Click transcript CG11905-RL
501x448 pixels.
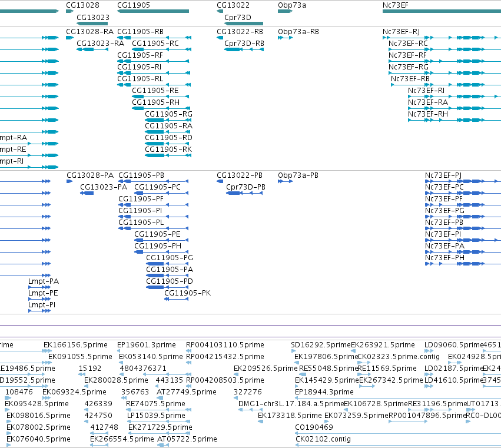point(140,79)
